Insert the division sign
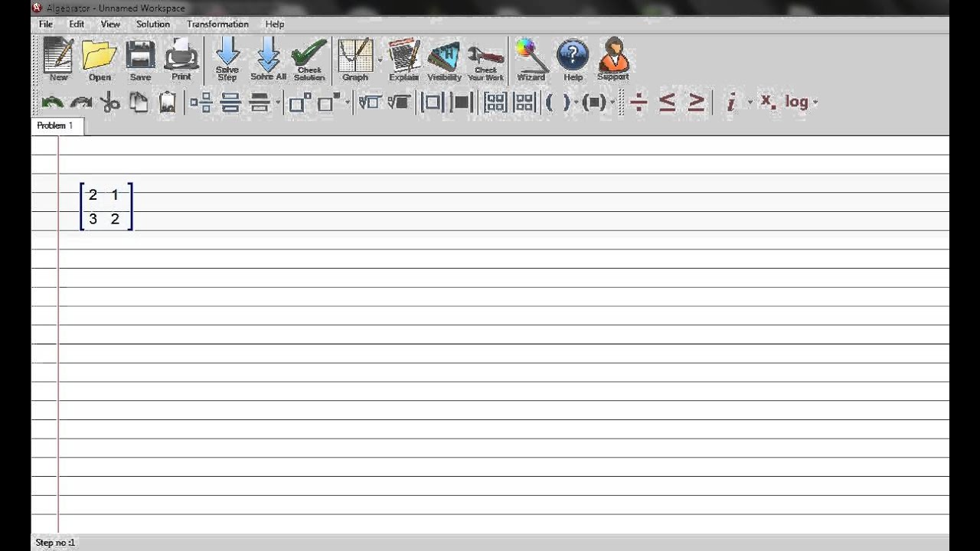Image resolution: width=980 pixels, height=551 pixels. point(639,102)
